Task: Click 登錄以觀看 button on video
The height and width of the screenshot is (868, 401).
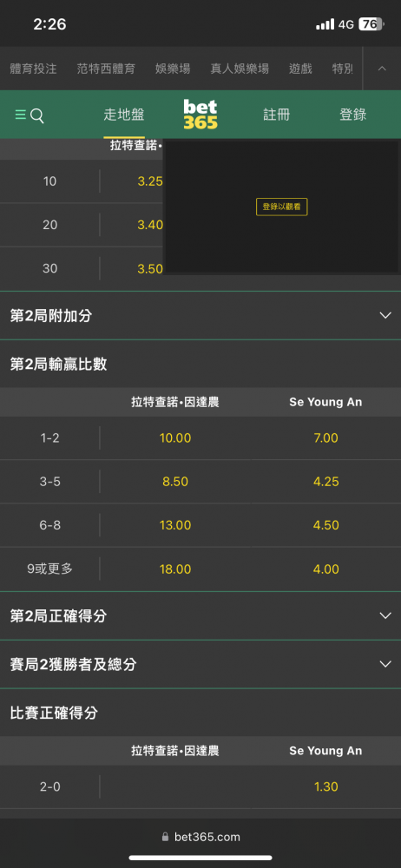Action: coord(282,207)
